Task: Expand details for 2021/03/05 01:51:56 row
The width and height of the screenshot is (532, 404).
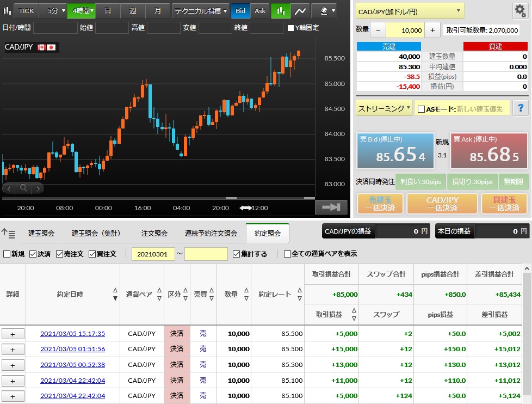Action: pos(13,350)
